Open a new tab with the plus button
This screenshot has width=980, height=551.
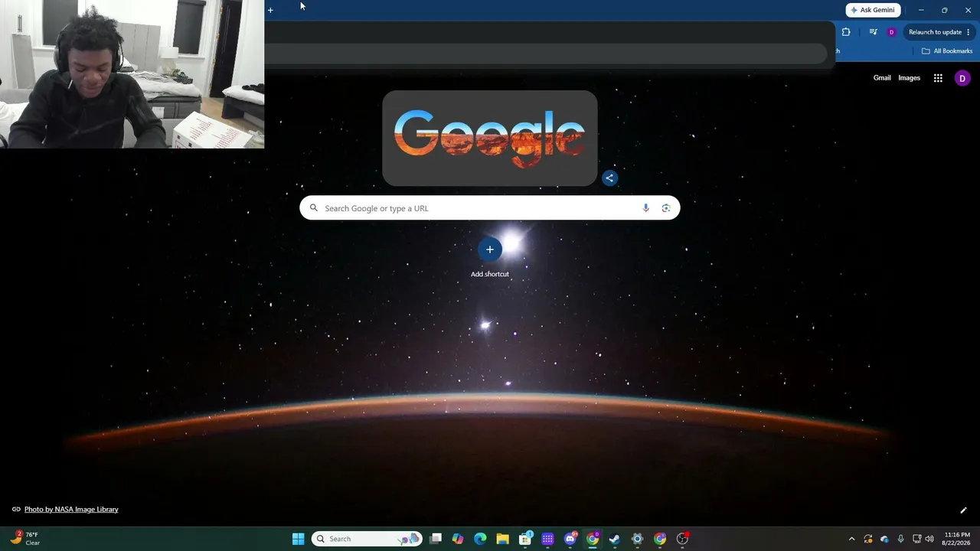click(x=270, y=10)
